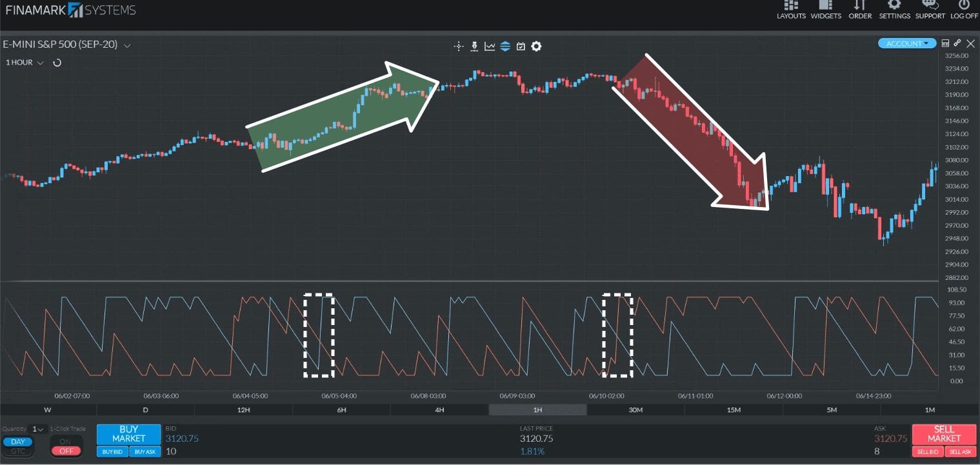This screenshot has height=465, width=980.
Task: Select DAY order duration
Action: pyautogui.click(x=17, y=441)
